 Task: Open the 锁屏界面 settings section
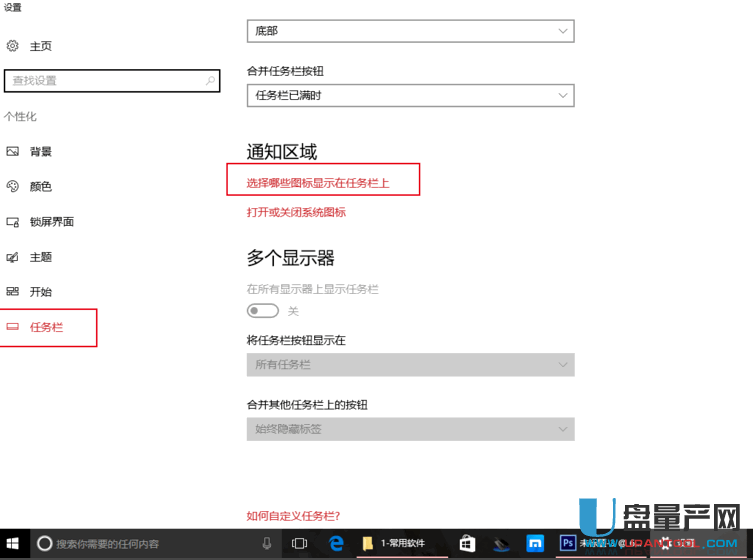pyautogui.click(x=51, y=222)
